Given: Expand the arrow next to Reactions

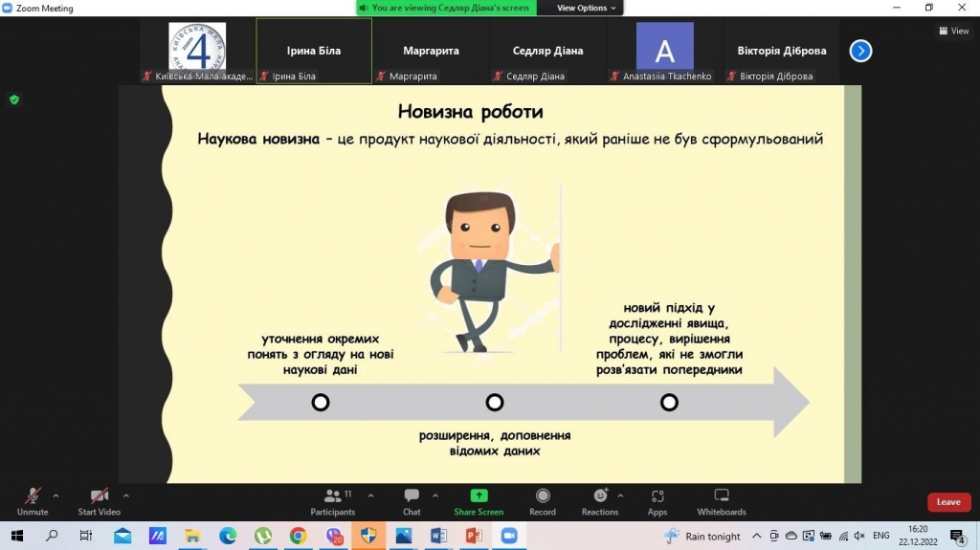Looking at the screenshot, I should click(x=620, y=495).
